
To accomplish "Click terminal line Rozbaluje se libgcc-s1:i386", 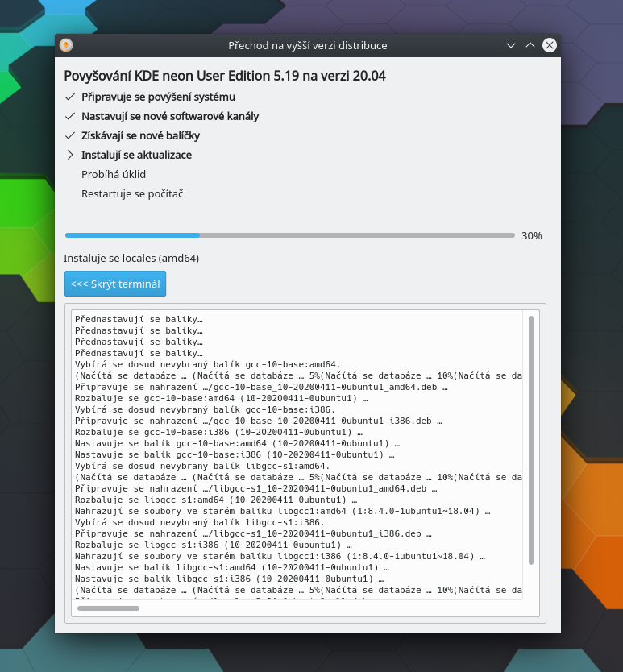I will (x=213, y=545).
